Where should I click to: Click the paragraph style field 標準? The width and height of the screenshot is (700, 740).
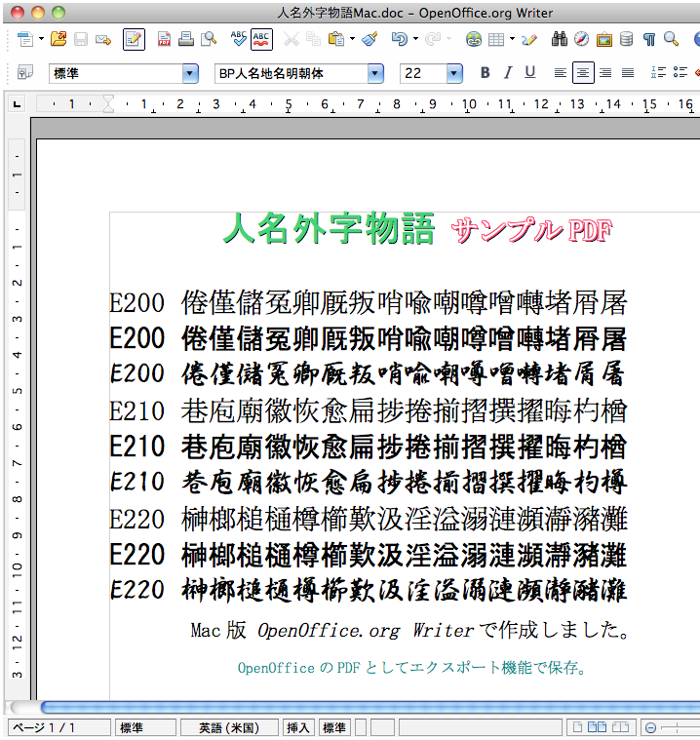[116, 74]
